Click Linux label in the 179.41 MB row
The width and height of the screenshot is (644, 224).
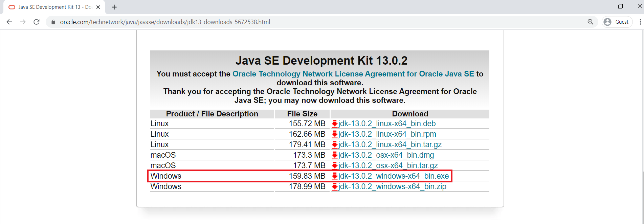pyautogui.click(x=159, y=144)
